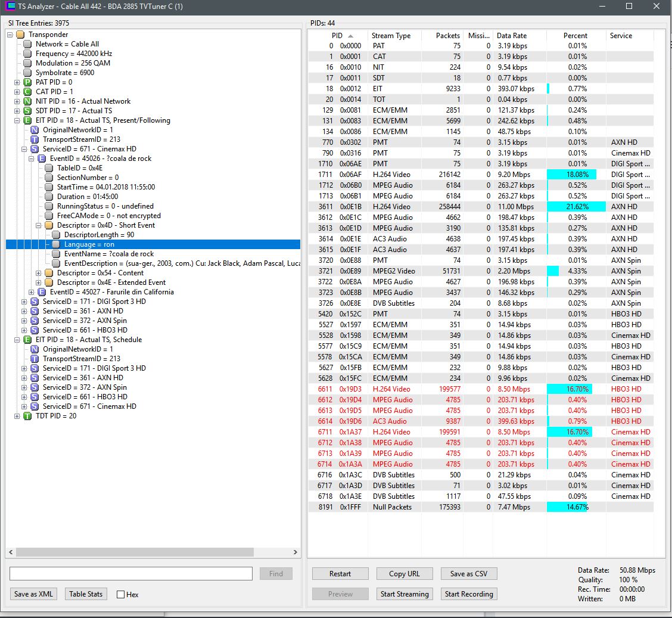The width and height of the screenshot is (672, 618).
Task: Expand the PAT PID = 0 node
Action: (17, 82)
